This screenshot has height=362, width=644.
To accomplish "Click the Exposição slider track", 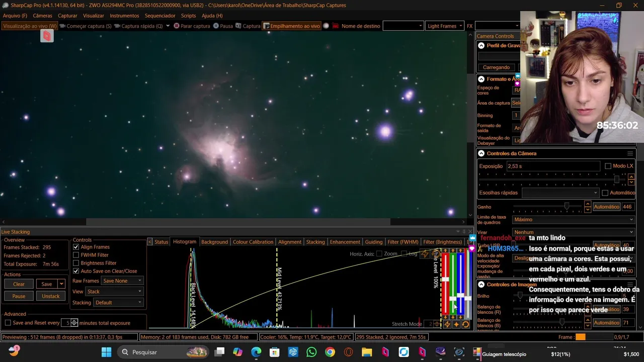I will pos(551,179).
